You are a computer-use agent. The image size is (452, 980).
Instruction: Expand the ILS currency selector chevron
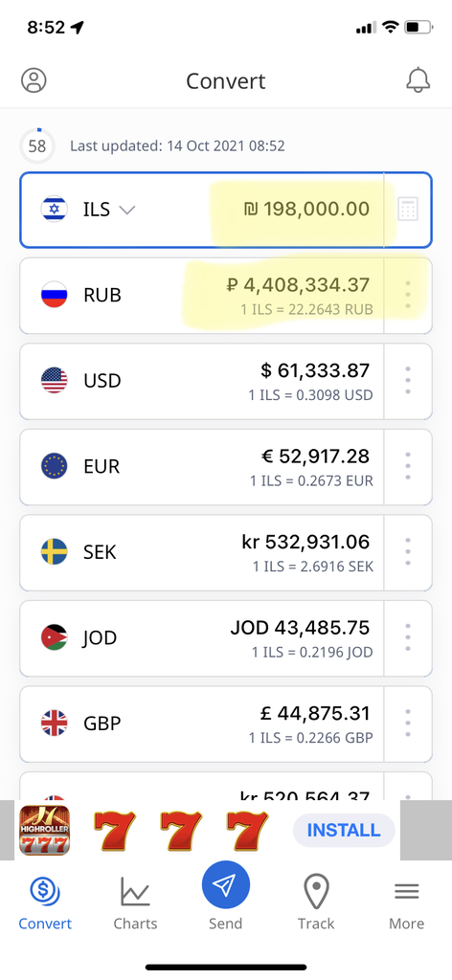point(127,210)
